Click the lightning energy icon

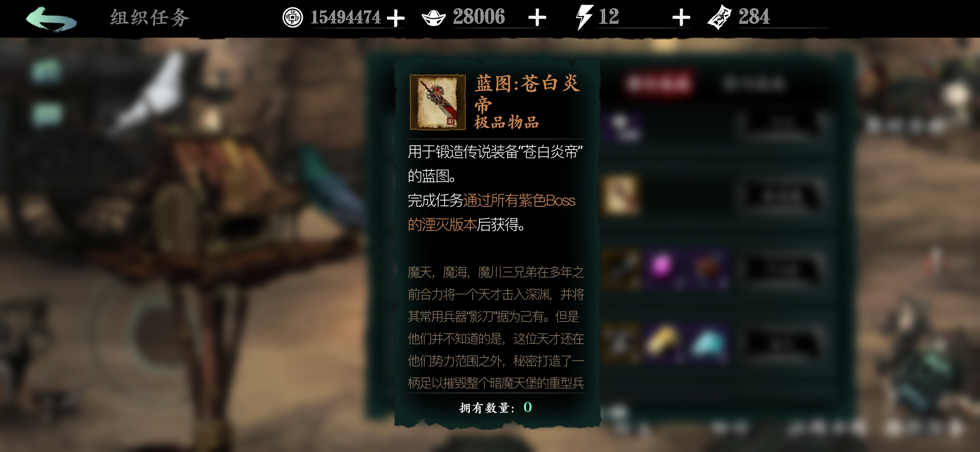pos(584,18)
